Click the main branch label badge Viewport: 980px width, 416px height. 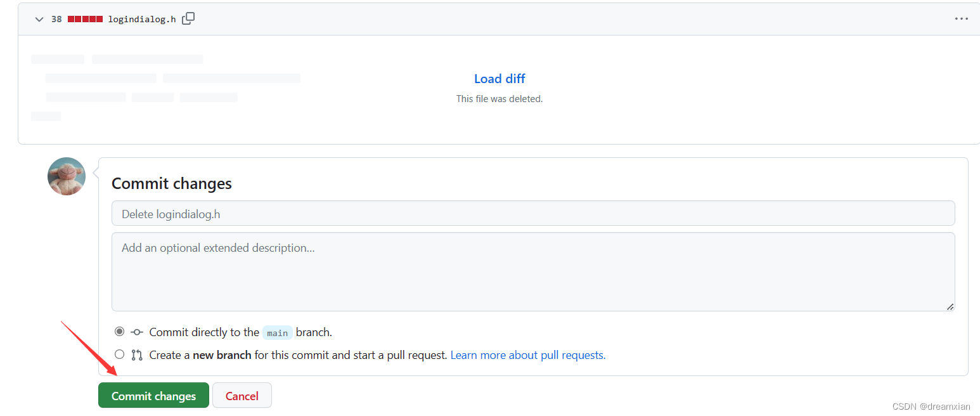pos(277,332)
